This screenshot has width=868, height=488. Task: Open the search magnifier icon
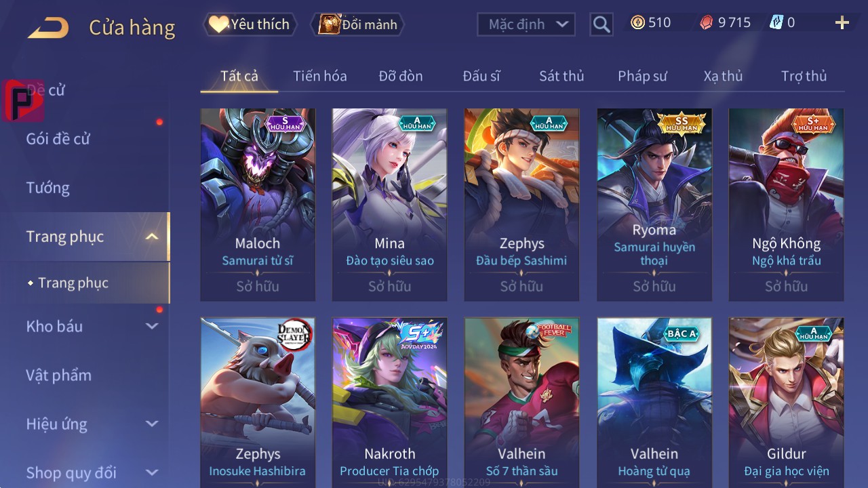click(x=601, y=24)
